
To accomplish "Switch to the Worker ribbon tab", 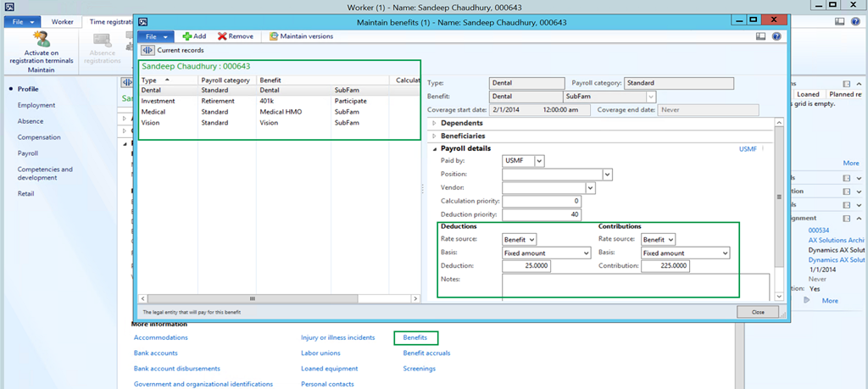I will click(62, 21).
